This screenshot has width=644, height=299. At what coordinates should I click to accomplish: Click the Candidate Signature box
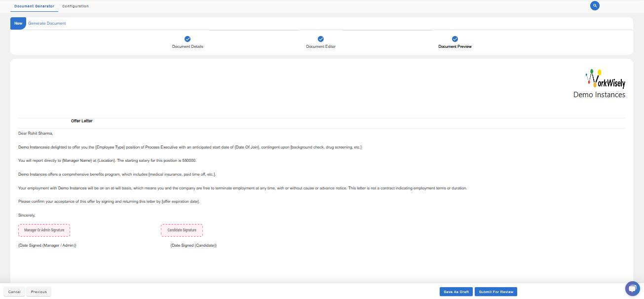[182, 230]
